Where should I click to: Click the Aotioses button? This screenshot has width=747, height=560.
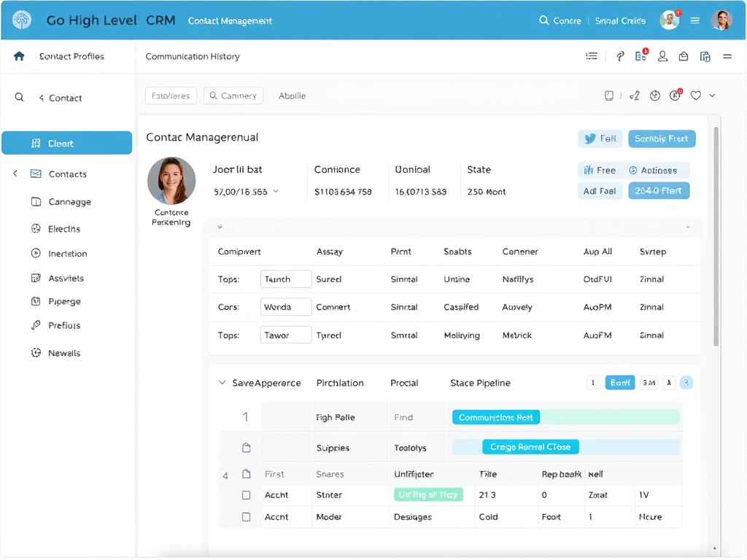click(x=653, y=170)
